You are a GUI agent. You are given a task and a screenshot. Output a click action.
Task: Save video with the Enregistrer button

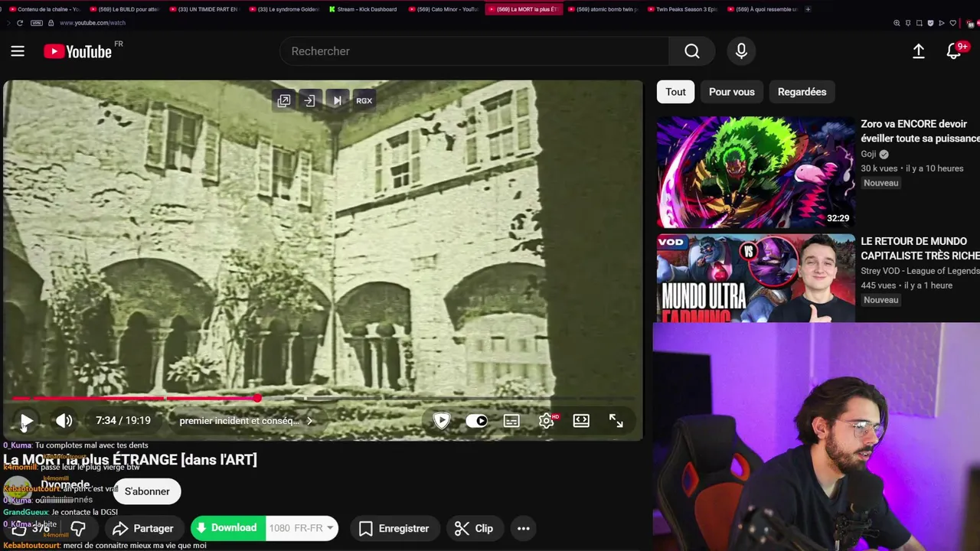coord(394,529)
